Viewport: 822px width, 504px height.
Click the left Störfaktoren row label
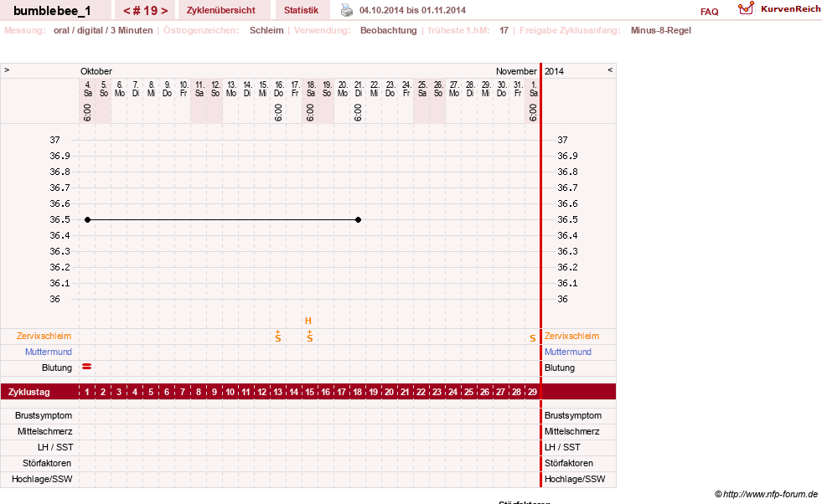[47, 463]
